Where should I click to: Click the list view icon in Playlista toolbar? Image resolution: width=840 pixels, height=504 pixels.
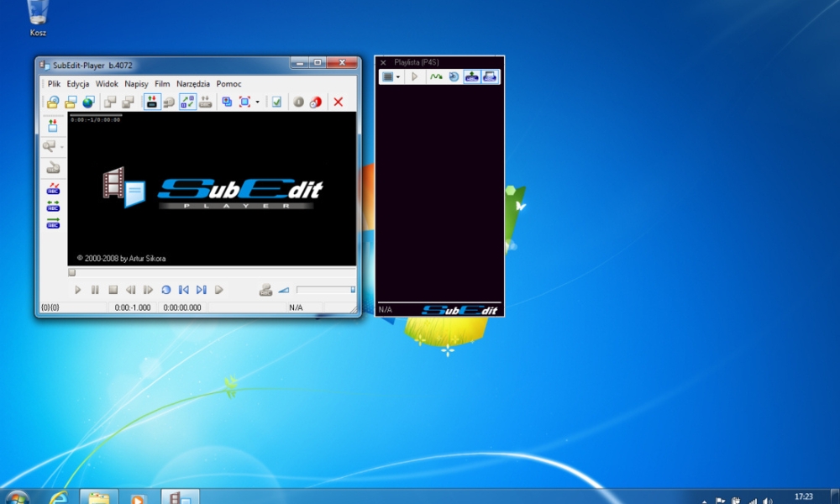point(388,76)
